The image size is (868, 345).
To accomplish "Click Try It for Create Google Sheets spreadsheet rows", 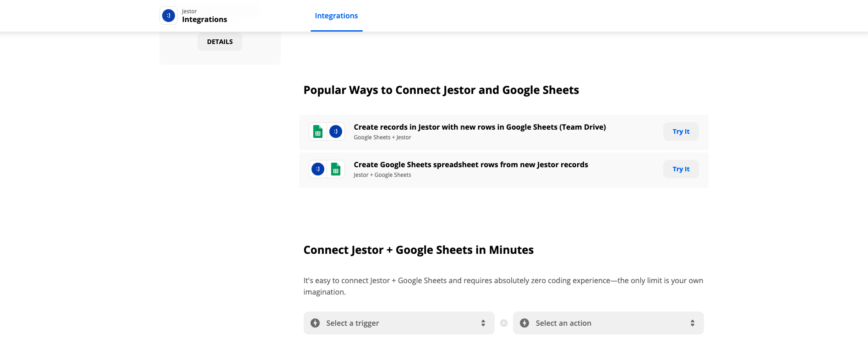I will pos(681,169).
